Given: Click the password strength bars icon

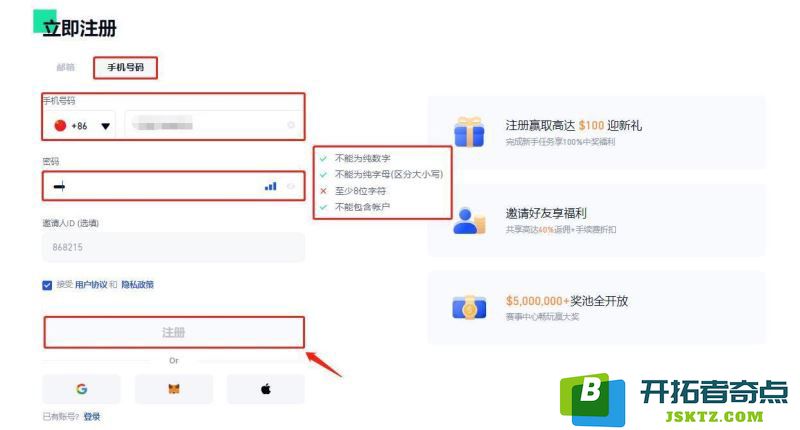Looking at the screenshot, I should pyautogui.click(x=270, y=186).
